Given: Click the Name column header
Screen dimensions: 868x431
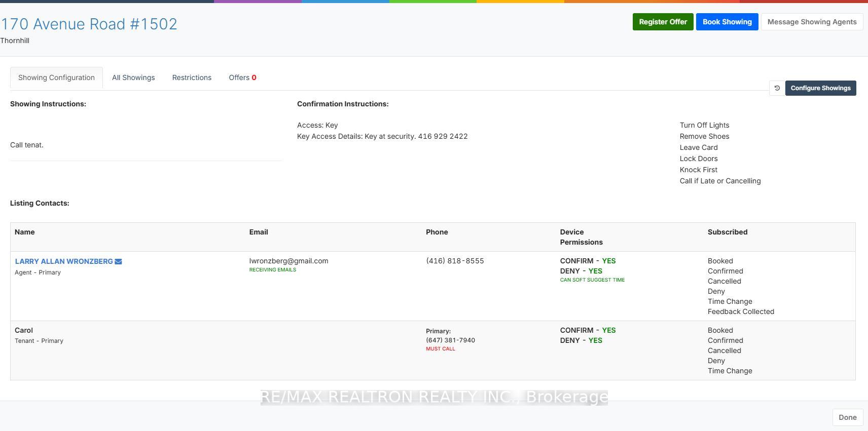Looking at the screenshot, I should tap(25, 232).
